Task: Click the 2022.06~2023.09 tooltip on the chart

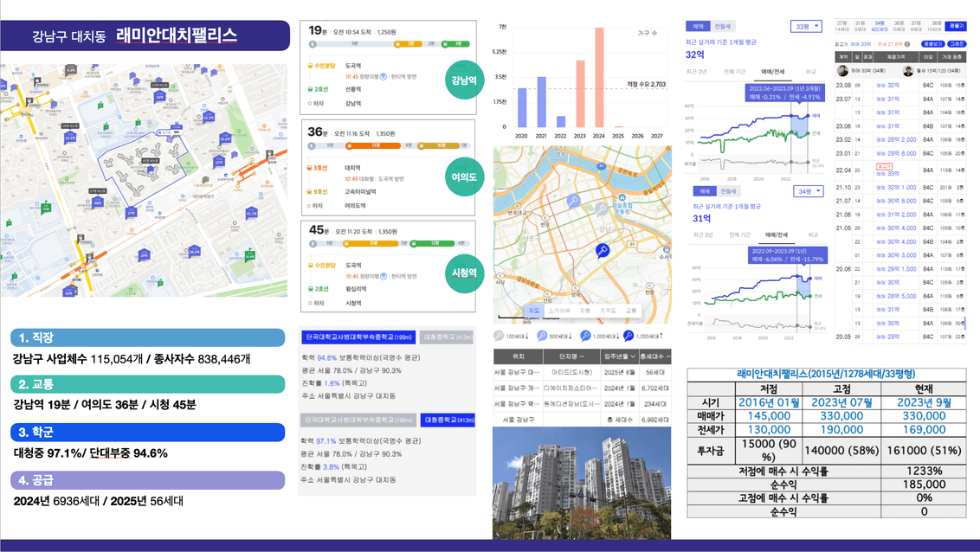Action: tap(785, 93)
